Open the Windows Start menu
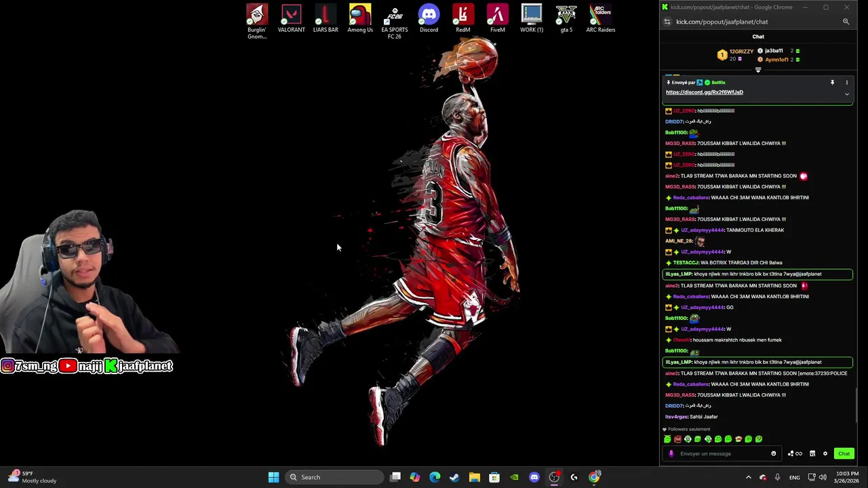 tap(273, 477)
